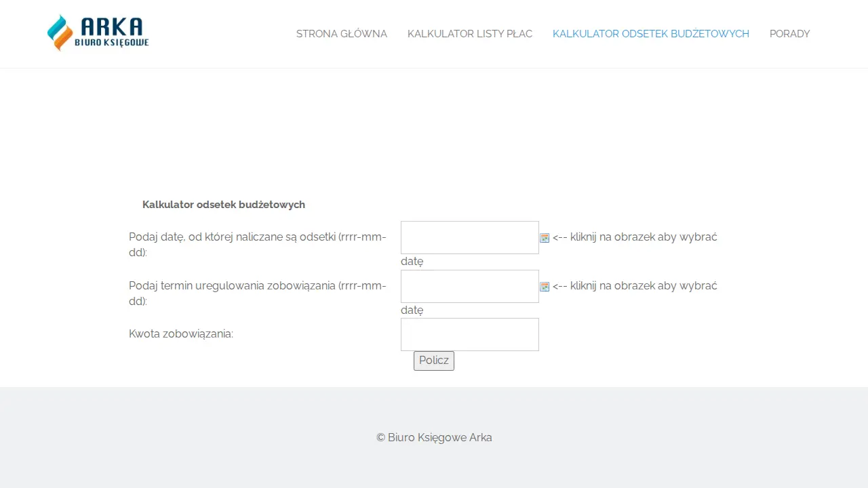Click the Arka Biuro Księgowe logo
The width and height of the screenshot is (868, 488).
coord(98,33)
